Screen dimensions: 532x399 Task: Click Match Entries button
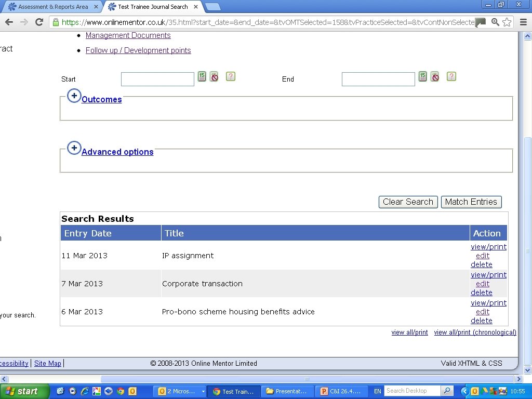click(x=471, y=202)
